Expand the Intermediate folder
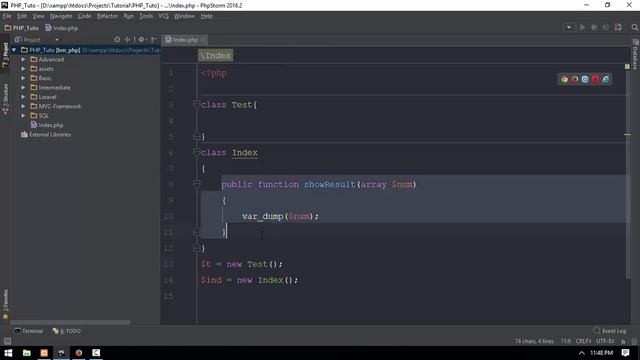 coord(23,88)
